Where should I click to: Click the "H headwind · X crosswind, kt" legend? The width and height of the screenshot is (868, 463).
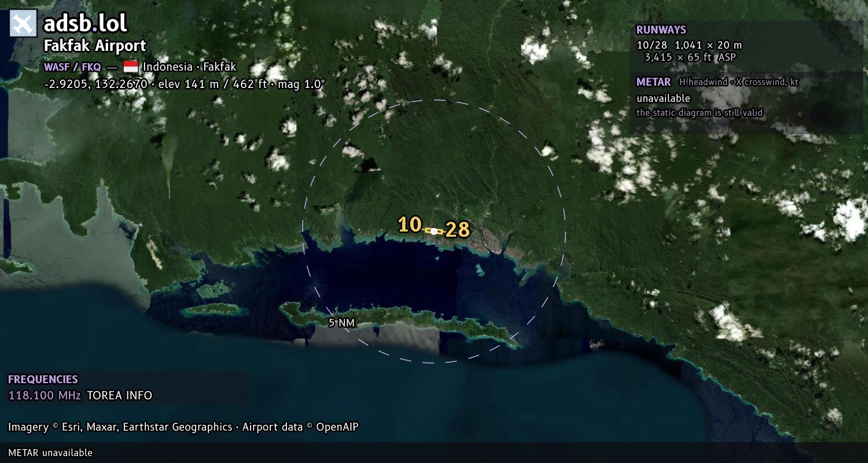(x=739, y=82)
